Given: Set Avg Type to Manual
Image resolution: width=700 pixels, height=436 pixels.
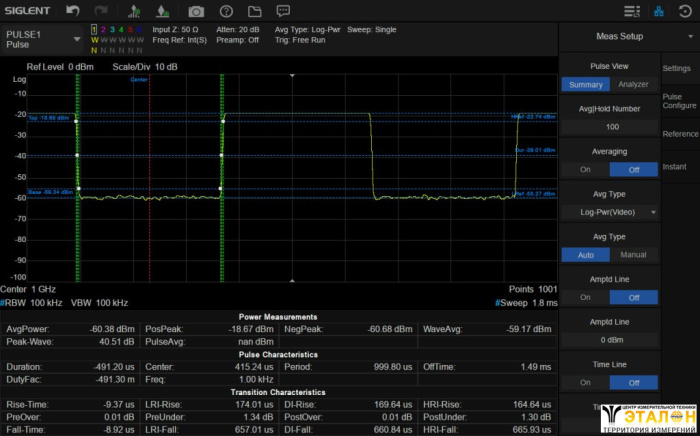Looking at the screenshot, I should point(633,254).
